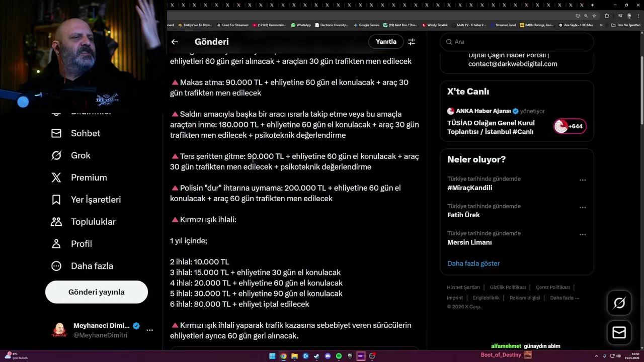Viewport: 644px width, 362px height.
Task: Click the ANKA Haber Ajansı host name
Action: tap(483, 111)
